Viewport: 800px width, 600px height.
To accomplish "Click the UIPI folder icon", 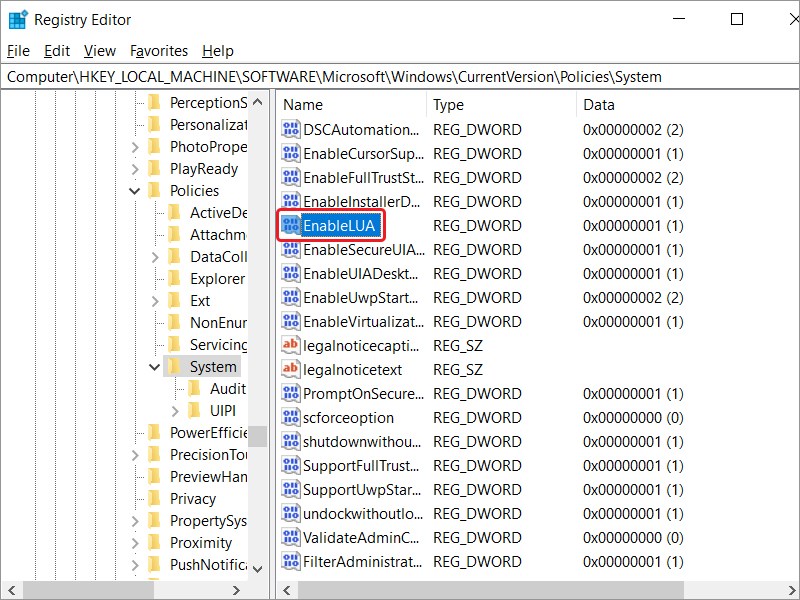I will click(194, 411).
